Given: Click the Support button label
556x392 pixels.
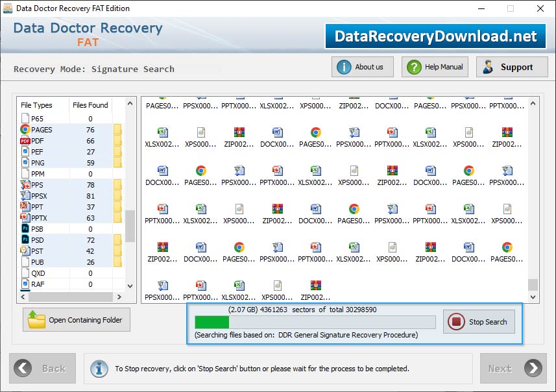Looking at the screenshot, I should (x=516, y=67).
